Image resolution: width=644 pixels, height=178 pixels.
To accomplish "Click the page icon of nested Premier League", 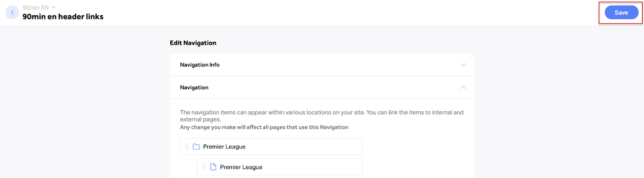I will tap(213, 167).
